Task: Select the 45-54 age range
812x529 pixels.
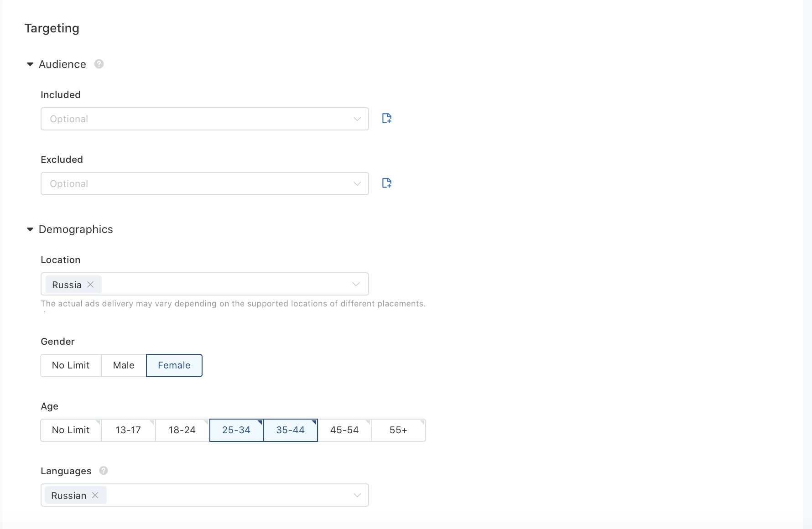Action: [x=344, y=430]
